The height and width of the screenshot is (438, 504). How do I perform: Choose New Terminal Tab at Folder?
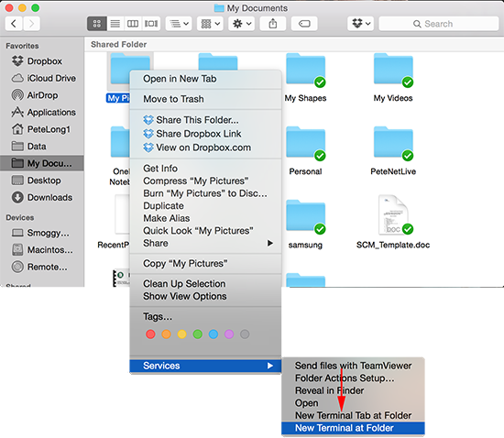(353, 415)
